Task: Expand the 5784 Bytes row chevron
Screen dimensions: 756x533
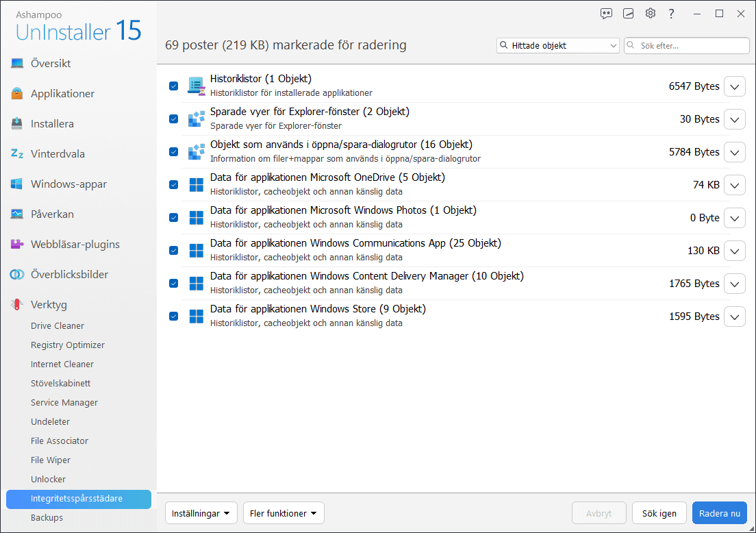Action: [735, 152]
